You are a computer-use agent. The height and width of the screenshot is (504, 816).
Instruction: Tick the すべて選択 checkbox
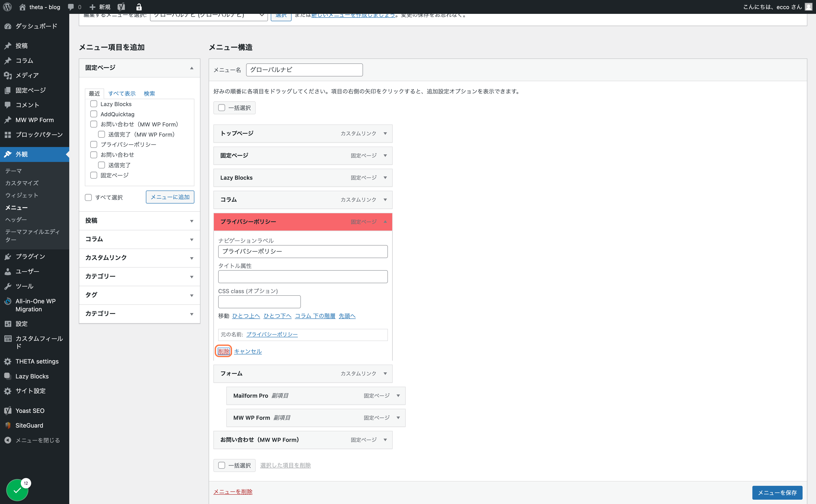tap(88, 197)
